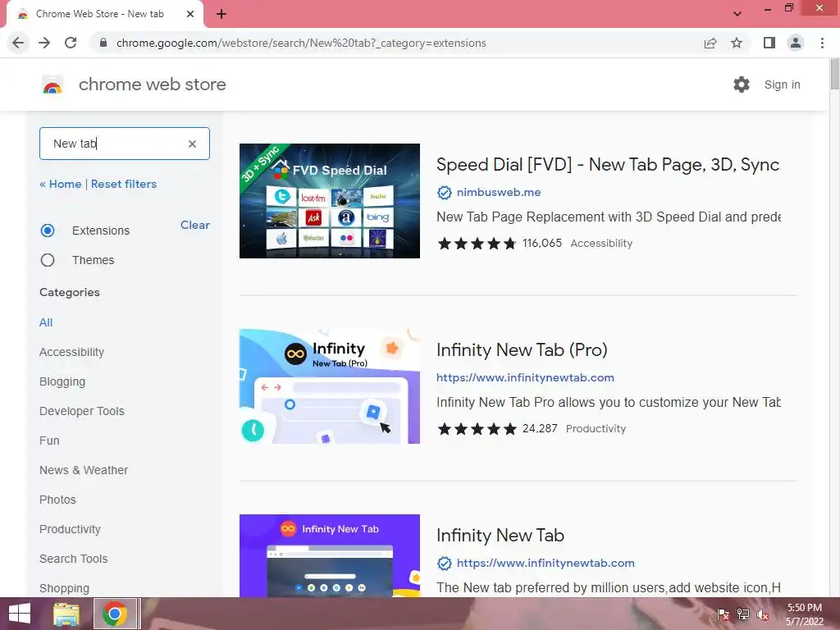Open the tab search dropdown arrow
The width and height of the screenshot is (840, 630).
[737, 14]
